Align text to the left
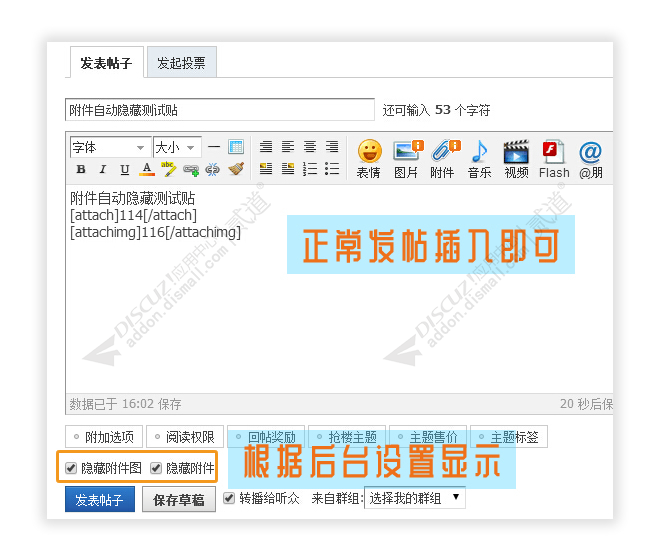Screen dimensions: 660x560 point(288,147)
